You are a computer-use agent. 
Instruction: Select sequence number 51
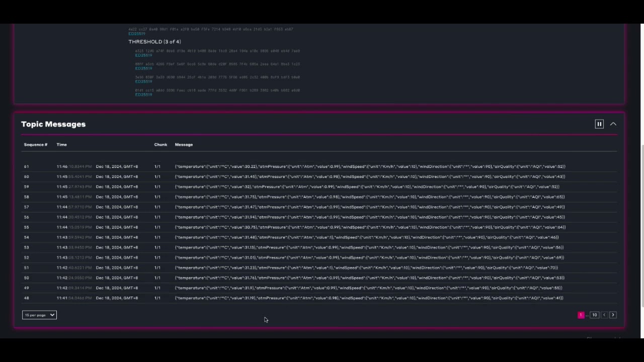point(26,267)
